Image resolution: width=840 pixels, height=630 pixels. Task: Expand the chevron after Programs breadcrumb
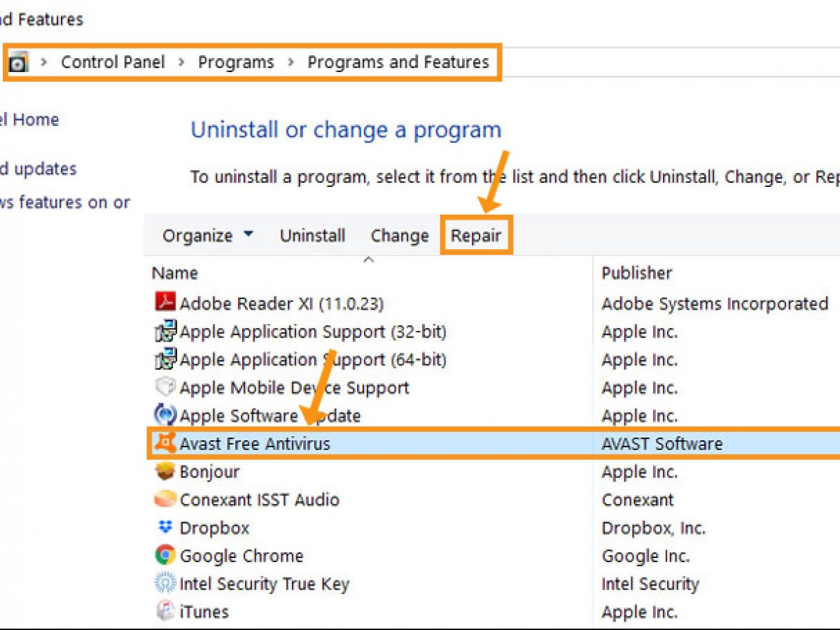point(290,62)
